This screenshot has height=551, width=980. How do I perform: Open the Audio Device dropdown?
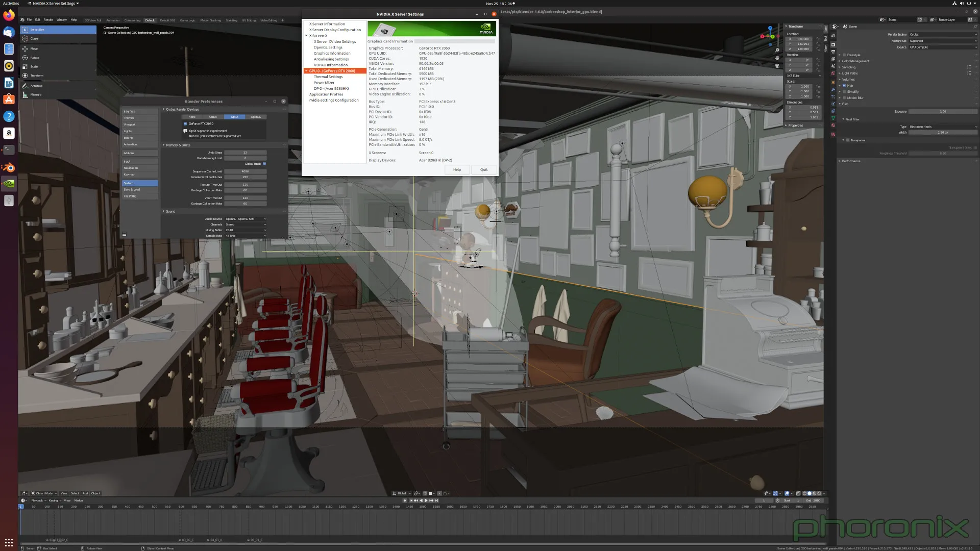tap(246, 219)
